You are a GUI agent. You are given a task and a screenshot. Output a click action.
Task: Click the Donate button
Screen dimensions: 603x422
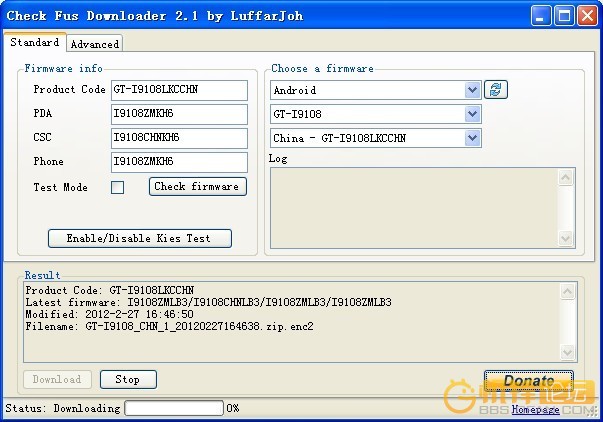[529, 381]
